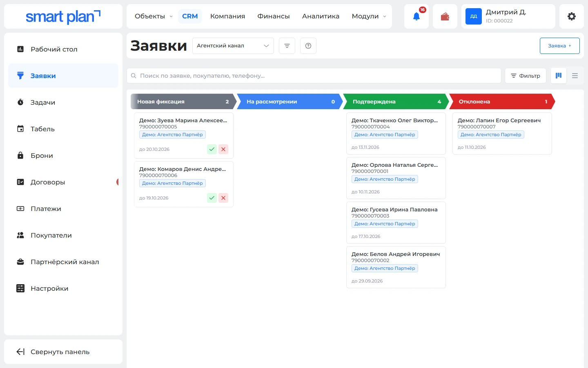Click the search field for requests
588x368 pixels.
point(314,76)
